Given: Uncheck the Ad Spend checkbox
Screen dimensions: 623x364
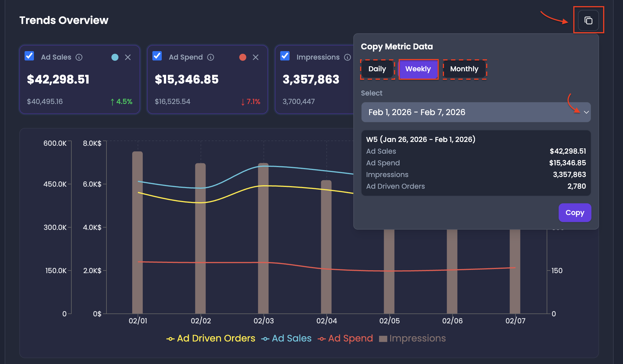Looking at the screenshot, I should 157,56.
